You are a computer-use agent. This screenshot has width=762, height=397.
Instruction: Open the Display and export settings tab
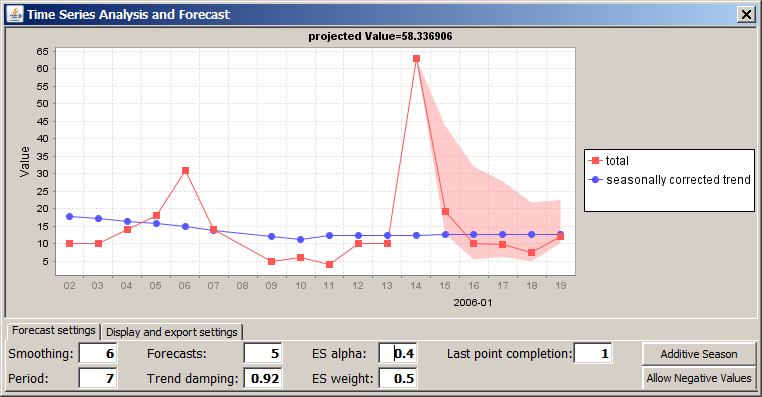pos(172,332)
